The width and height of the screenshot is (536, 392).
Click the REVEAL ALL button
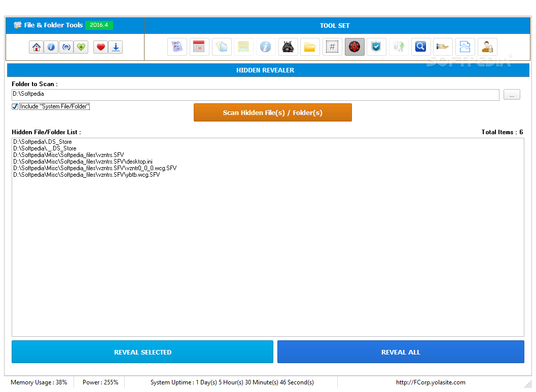401,352
